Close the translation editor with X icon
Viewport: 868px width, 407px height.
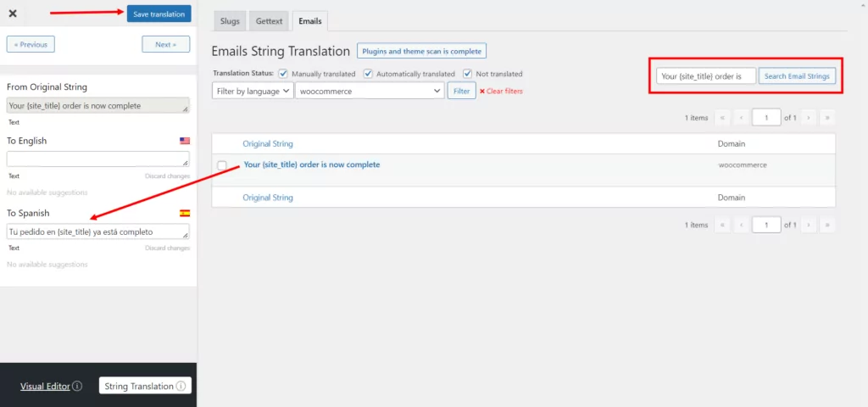click(x=13, y=14)
